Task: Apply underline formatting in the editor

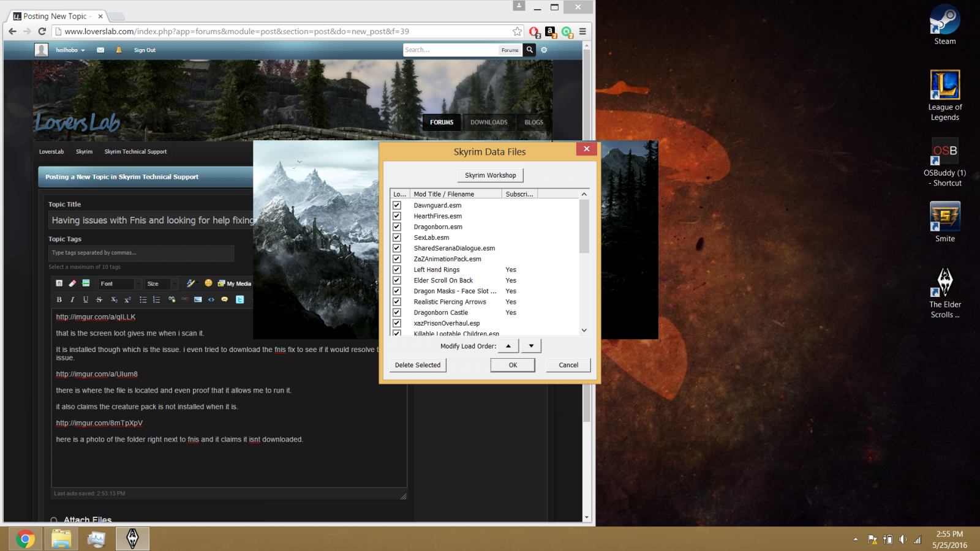Action: tap(86, 299)
